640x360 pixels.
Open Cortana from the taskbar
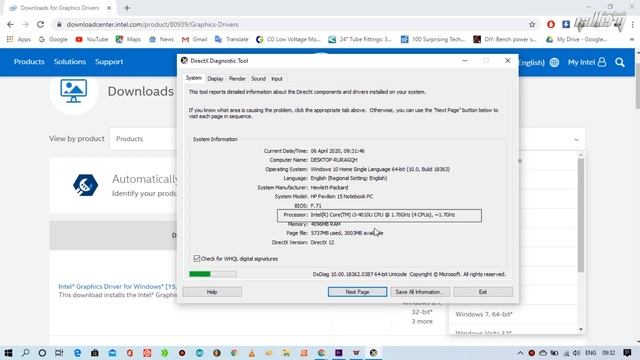(x=42, y=353)
